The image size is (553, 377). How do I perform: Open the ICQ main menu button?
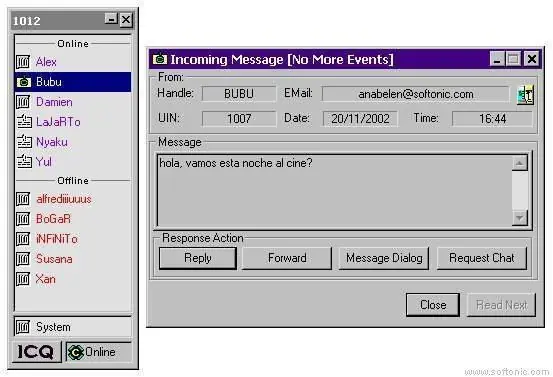click(36, 352)
